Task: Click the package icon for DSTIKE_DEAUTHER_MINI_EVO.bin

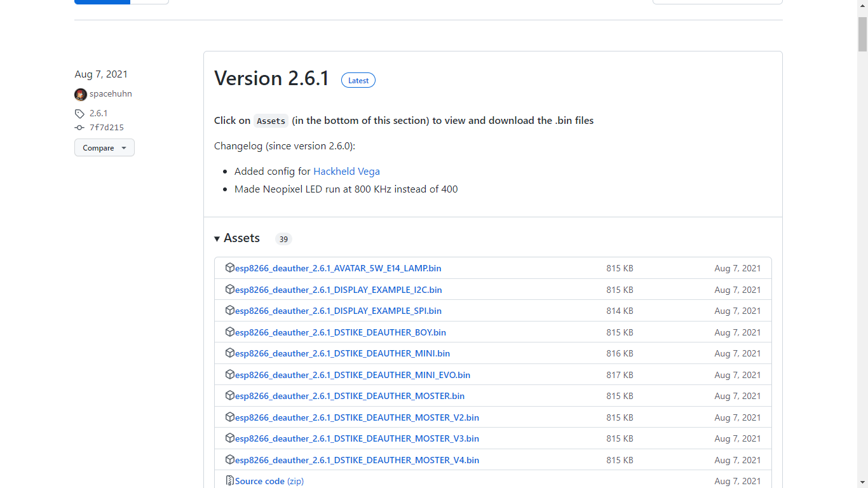Action: tap(230, 374)
